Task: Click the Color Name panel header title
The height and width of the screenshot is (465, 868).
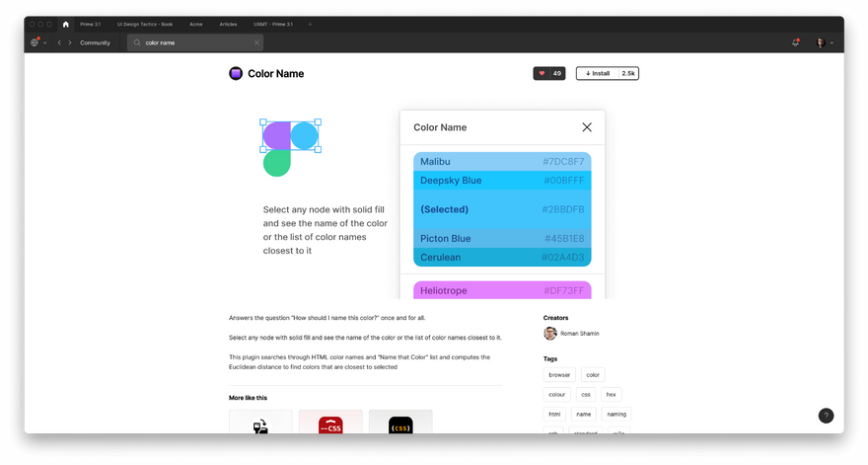Action: pyautogui.click(x=440, y=127)
